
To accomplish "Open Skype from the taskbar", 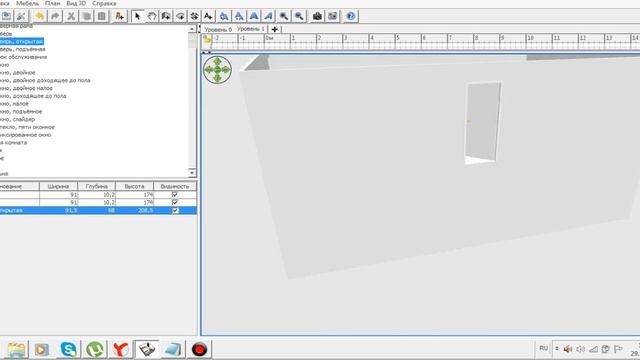I will (69, 349).
